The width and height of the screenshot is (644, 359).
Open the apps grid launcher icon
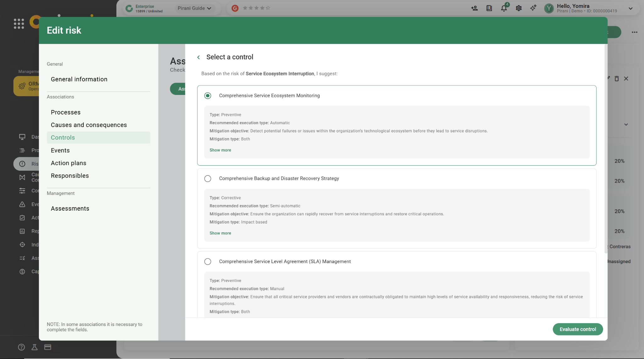(x=19, y=24)
